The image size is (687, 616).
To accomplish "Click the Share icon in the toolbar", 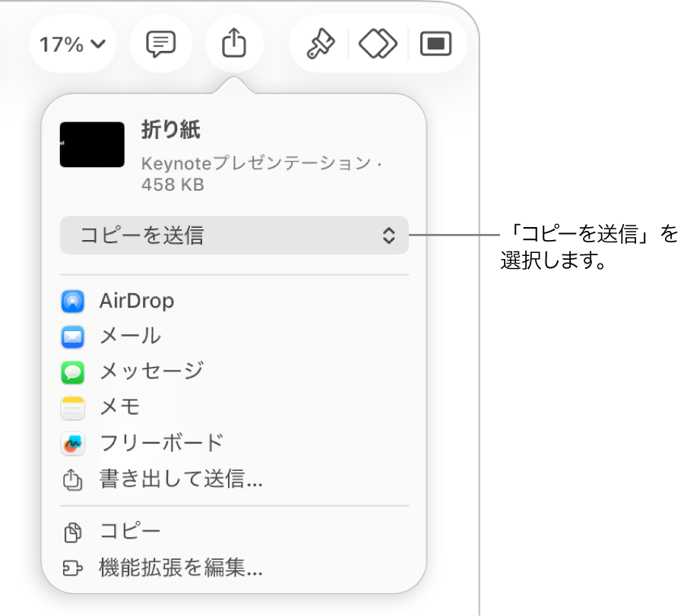I will 233,43.
